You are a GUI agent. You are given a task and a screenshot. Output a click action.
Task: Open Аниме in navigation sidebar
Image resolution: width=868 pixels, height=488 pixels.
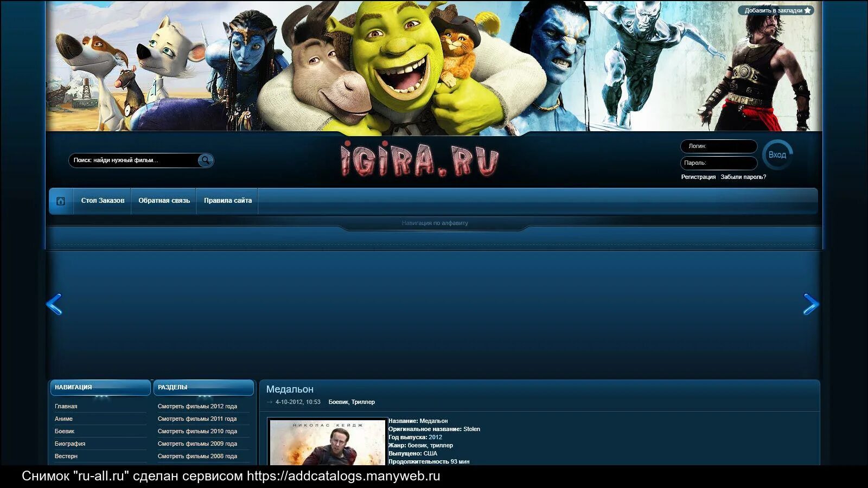(x=63, y=419)
